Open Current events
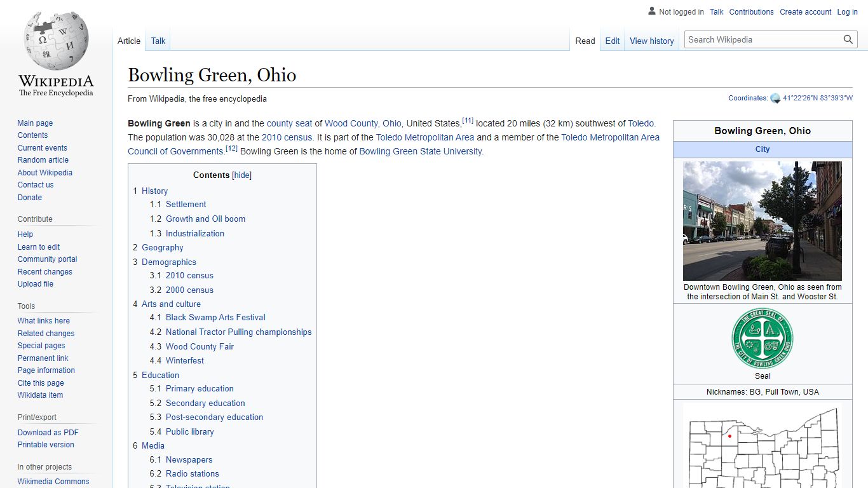Viewport: 868px width, 488px height. pyautogui.click(x=42, y=148)
